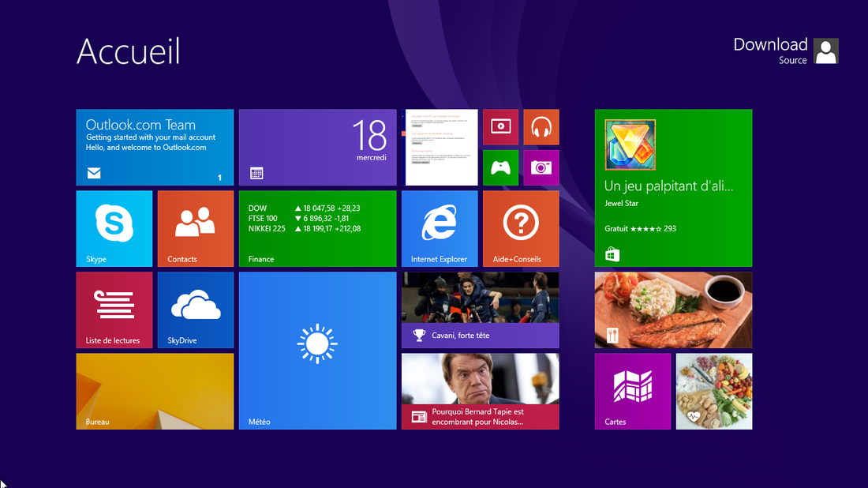Viewport: 868px width, 488px height.
Task: Open the Health & Fitness food tile
Action: point(714,392)
